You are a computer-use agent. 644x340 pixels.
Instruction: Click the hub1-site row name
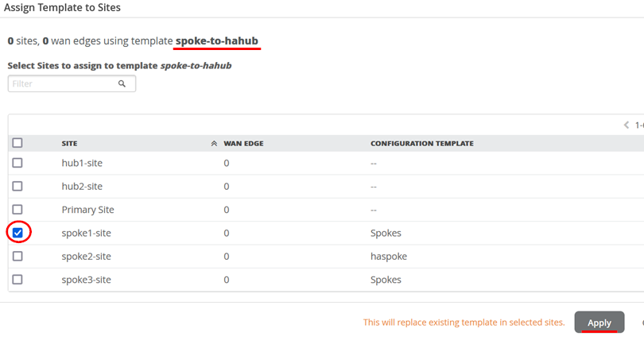pyautogui.click(x=82, y=163)
